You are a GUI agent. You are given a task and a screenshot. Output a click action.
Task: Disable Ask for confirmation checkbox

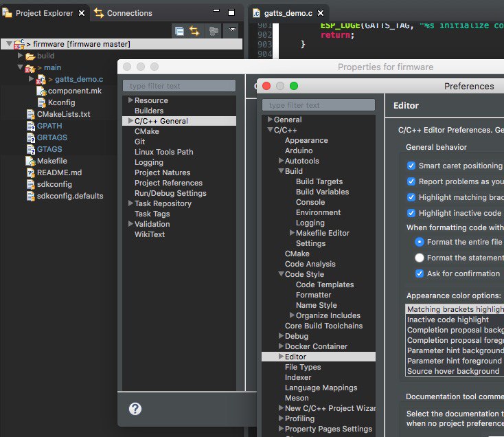tap(420, 273)
